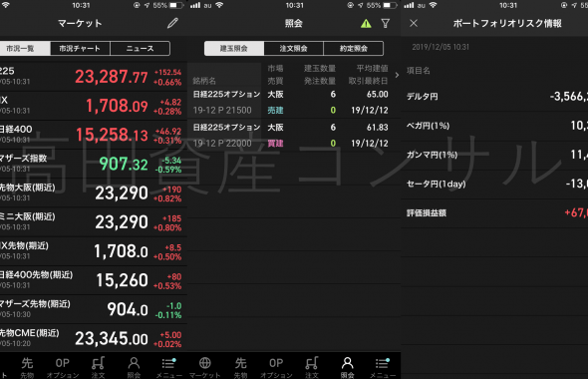Select the デルタ円 risk row
The width and height of the screenshot is (588, 379).
pyautogui.click(x=494, y=97)
